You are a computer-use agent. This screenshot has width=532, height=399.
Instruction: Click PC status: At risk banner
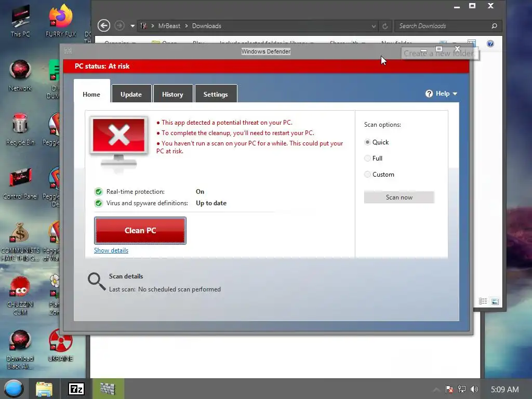[x=266, y=66]
